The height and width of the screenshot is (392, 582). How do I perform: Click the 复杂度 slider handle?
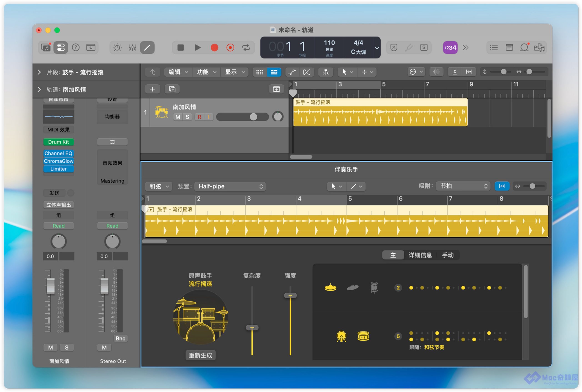[x=252, y=327]
